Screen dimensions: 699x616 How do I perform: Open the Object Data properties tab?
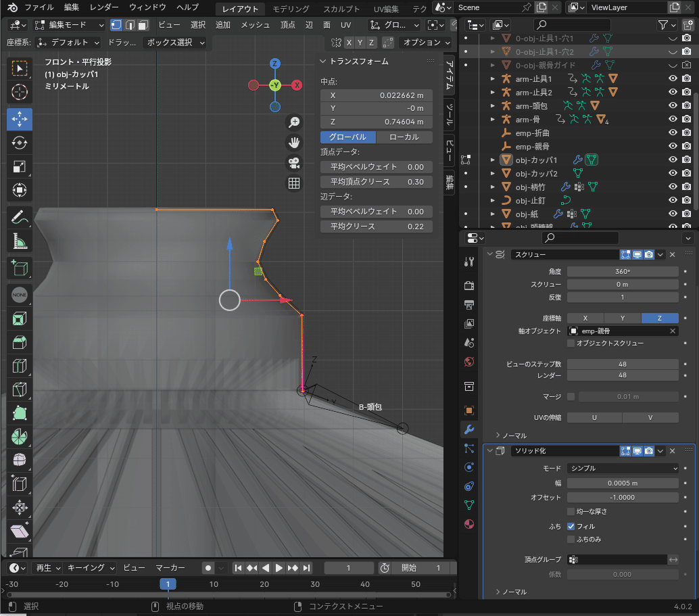point(469,505)
